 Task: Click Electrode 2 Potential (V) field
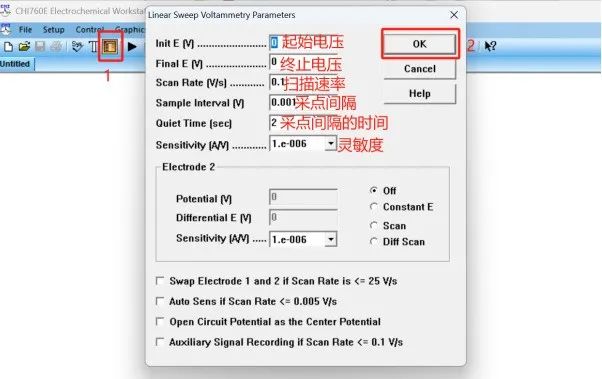pos(303,197)
